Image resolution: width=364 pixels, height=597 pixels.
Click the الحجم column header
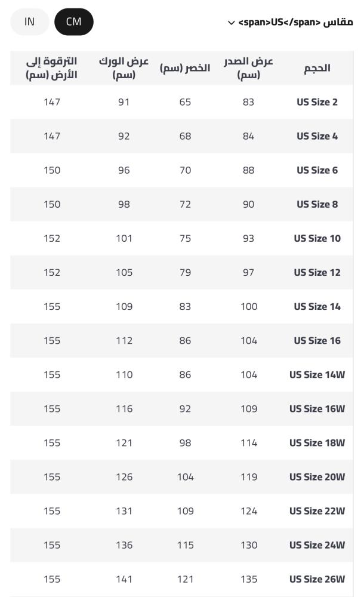(x=317, y=68)
